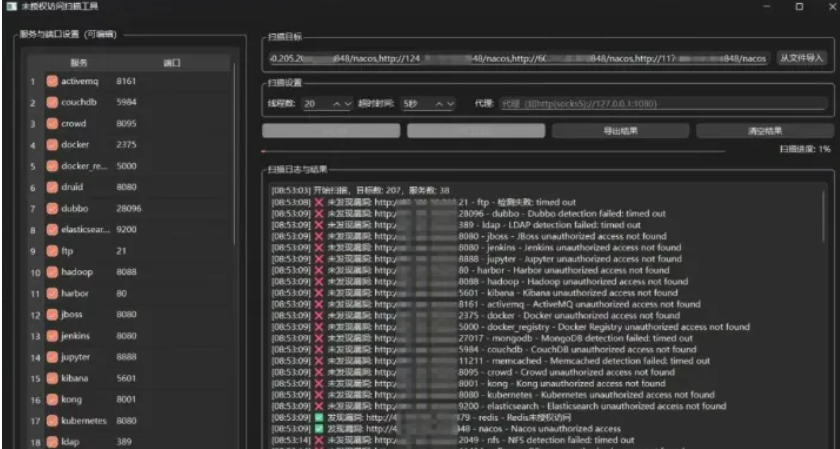Click the 服务 column header

(x=79, y=63)
